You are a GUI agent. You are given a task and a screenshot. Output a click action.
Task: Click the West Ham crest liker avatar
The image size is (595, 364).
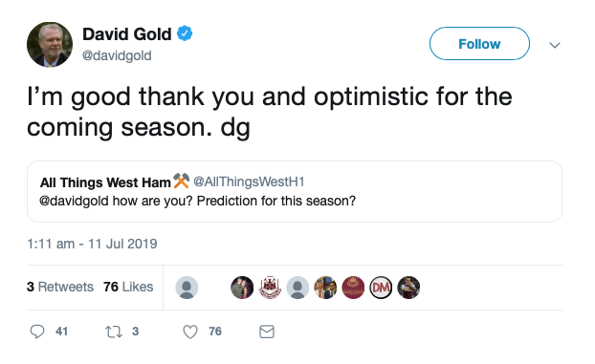click(x=270, y=288)
